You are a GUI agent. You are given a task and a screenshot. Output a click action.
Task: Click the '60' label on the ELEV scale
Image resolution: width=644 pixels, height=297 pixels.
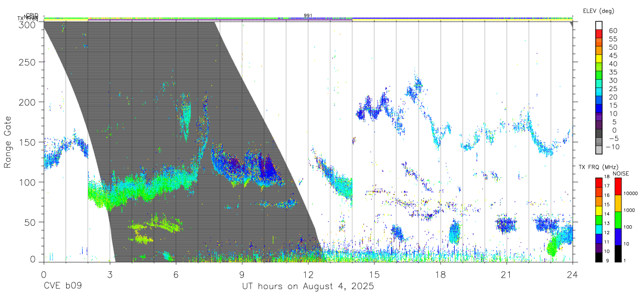coord(613,30)
